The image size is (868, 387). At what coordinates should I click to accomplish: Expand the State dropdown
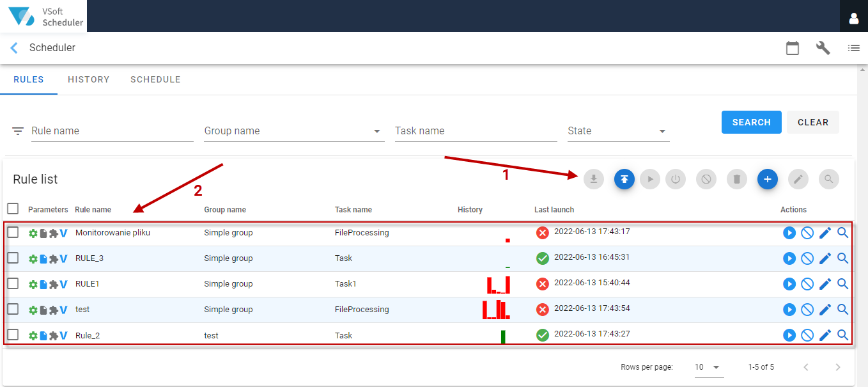pos(618,131)
